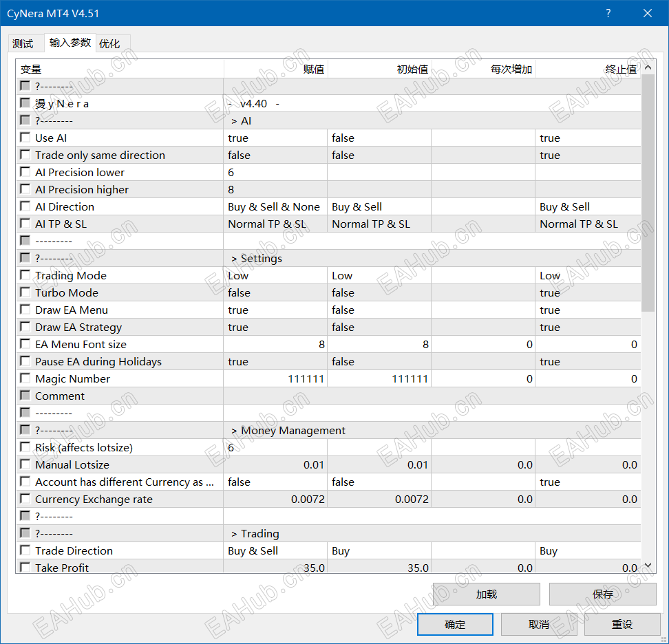Screen dimensions: 669x644
Task: Enable the Trade Direction checkbox
Action: (x=25, y=550)
